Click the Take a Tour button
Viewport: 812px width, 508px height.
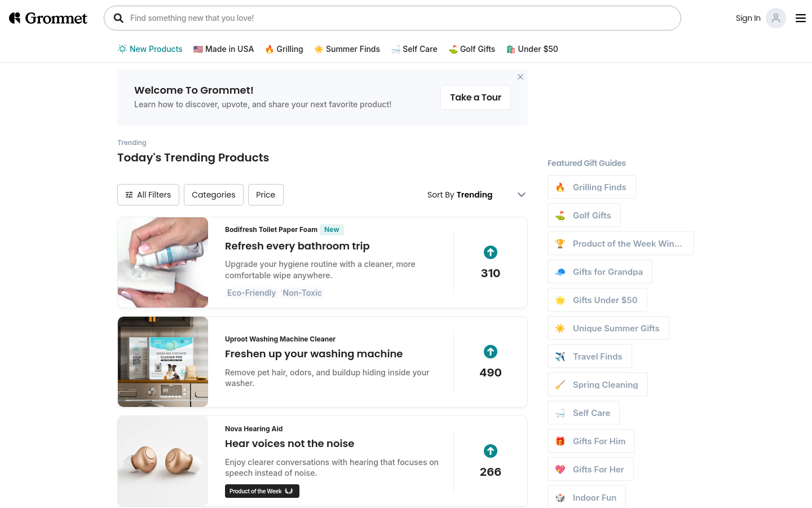tap(475, 98)
